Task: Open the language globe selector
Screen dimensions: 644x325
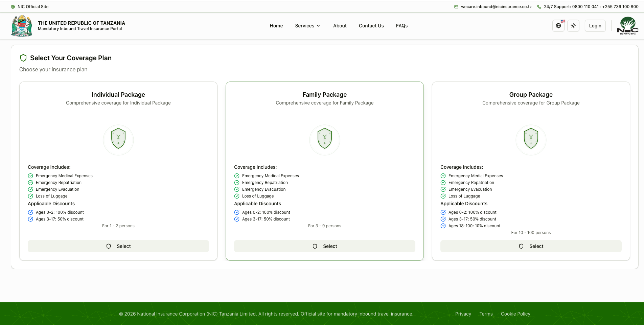Action: [x=558, y=26]
